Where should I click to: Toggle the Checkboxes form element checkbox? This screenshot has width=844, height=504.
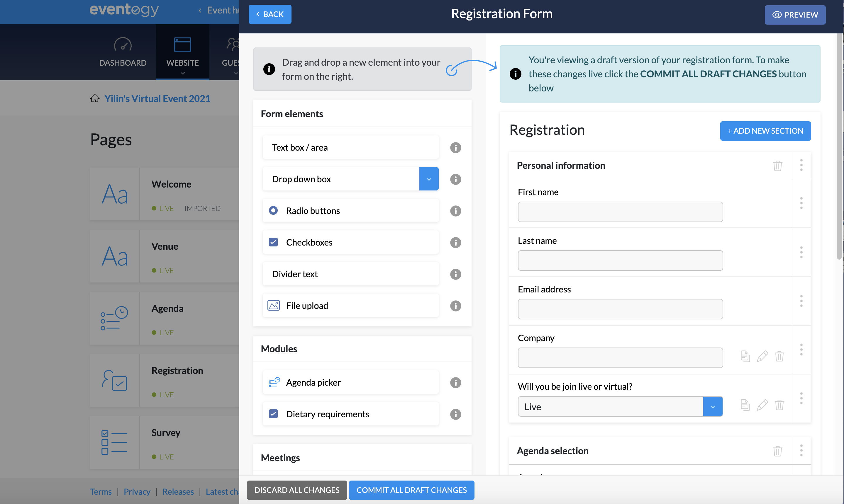click(x=273, y=242)
